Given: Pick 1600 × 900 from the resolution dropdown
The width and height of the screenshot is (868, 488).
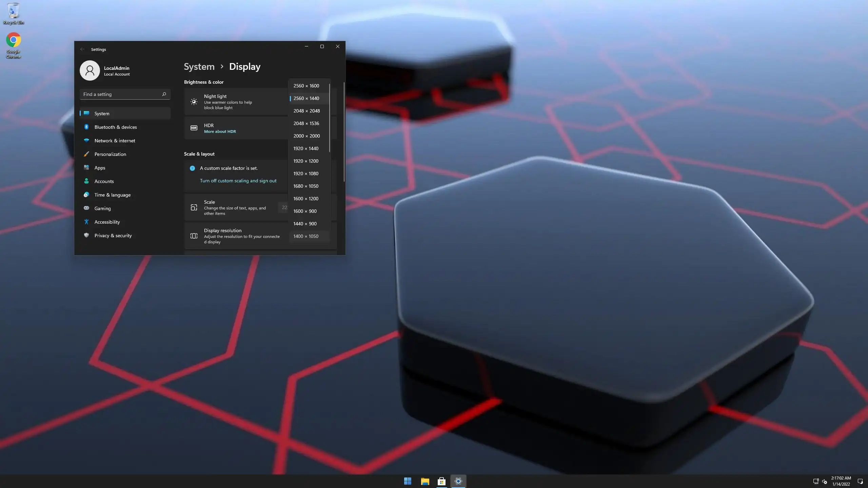Looking at the screenshot, I should (305, 211).
